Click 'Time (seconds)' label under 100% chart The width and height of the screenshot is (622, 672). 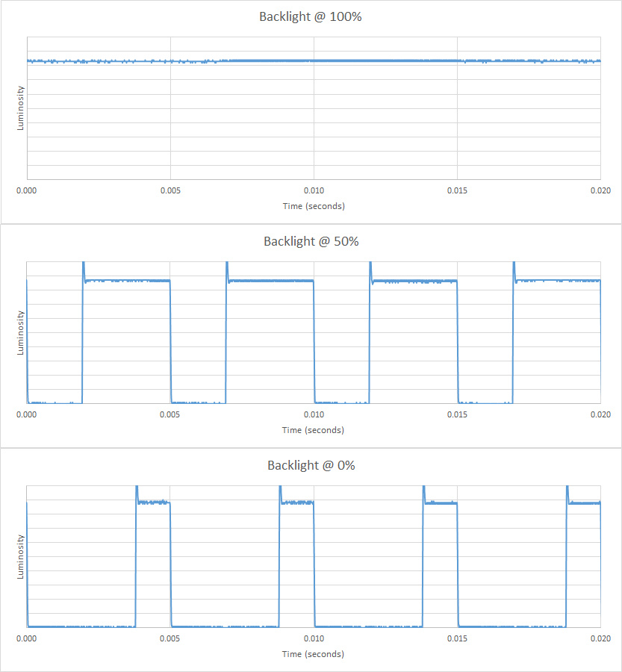pyautogui.click(x=314, y=206)
